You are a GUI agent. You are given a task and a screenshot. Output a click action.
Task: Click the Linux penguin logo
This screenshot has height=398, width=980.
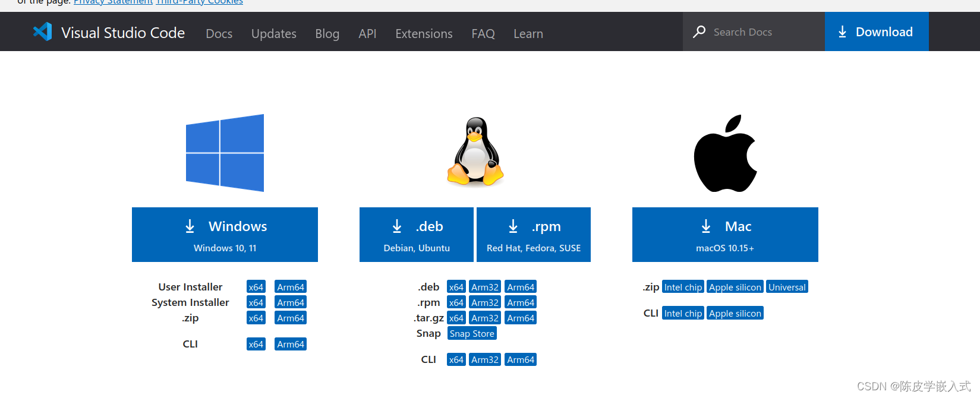pos(475,151)
